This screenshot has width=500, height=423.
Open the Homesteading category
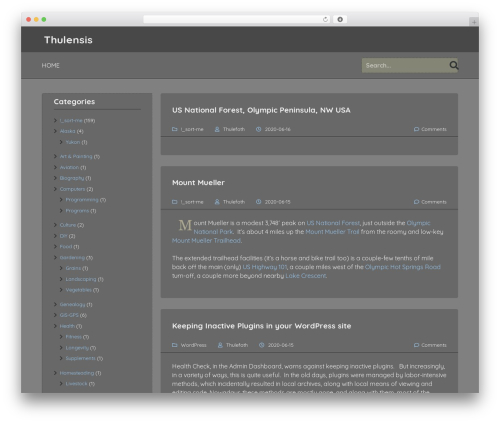click(x=77, y=373)
